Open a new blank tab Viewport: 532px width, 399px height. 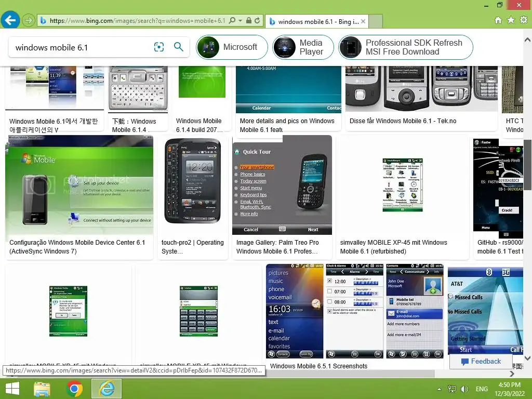click(376, 21)
